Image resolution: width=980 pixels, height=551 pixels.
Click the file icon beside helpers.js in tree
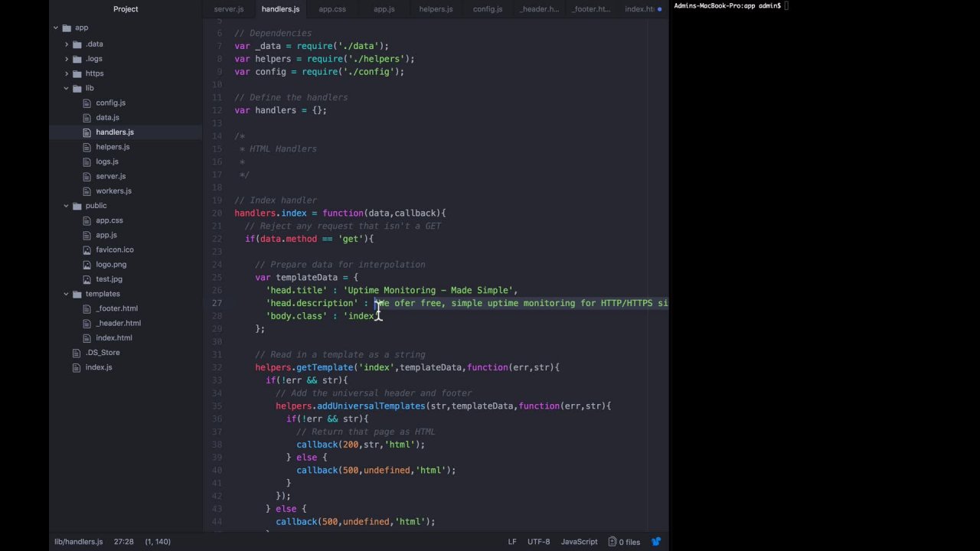87,147
